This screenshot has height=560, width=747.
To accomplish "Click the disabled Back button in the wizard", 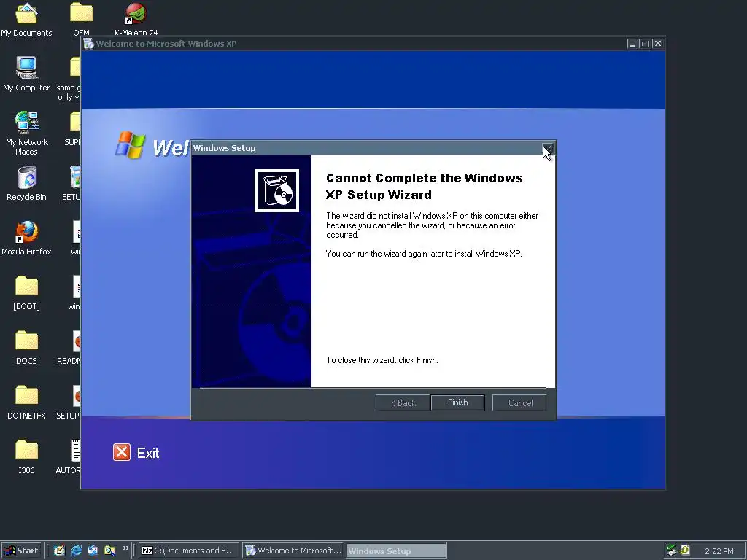I will point(403,402).
